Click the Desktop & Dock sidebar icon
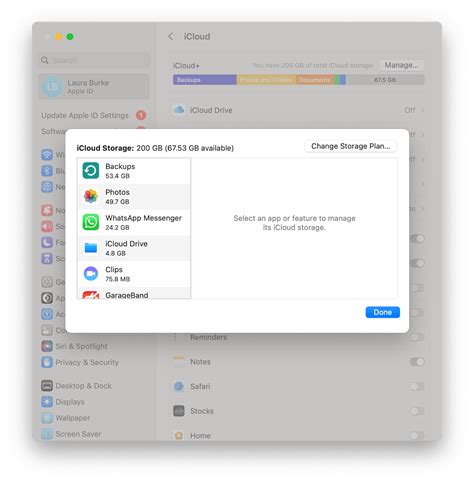474x483 pixels. click(x=47, y=386)
